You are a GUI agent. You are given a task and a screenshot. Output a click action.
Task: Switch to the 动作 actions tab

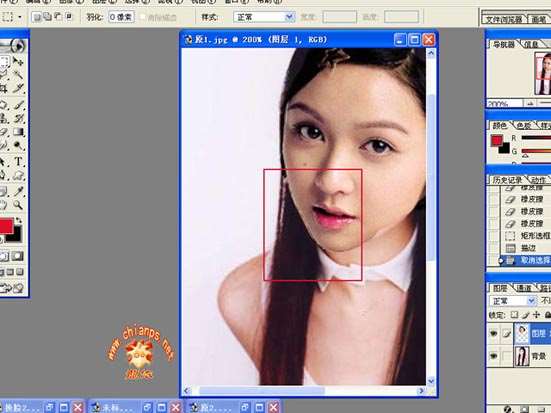pyautogui.click(x=538, y=180)
